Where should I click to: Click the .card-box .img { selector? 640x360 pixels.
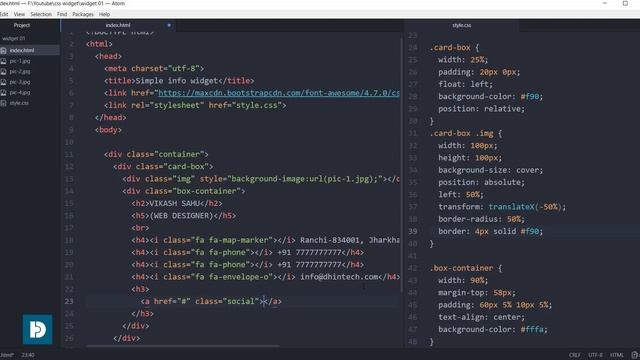click(x=465, y=133)
